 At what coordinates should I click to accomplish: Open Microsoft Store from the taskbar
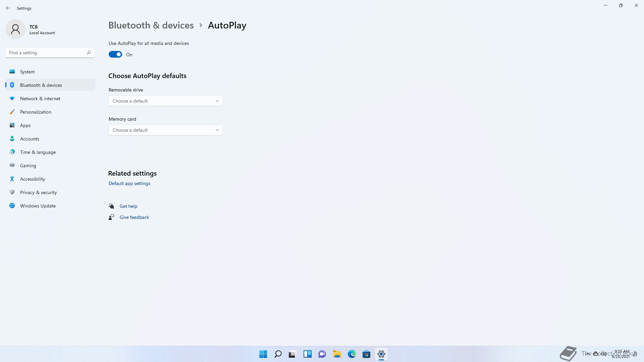(366, 354)
